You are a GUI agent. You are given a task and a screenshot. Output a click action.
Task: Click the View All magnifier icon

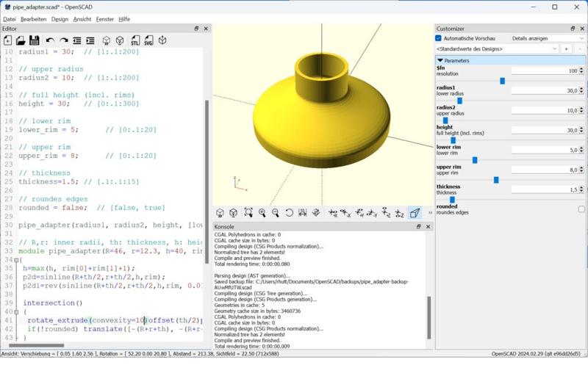(248, 213)
